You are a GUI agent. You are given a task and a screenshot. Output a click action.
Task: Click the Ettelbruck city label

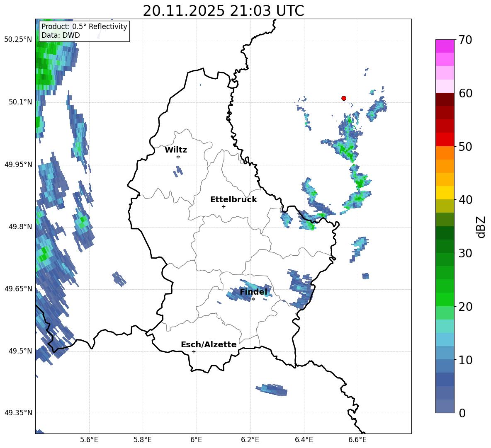click(x=233, y=200)
